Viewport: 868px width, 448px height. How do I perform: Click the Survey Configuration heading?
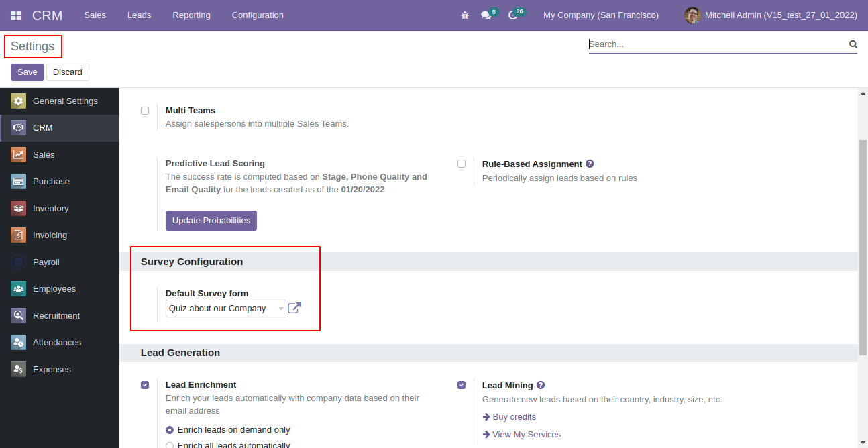pyautogui.click(x=192, y=262)
